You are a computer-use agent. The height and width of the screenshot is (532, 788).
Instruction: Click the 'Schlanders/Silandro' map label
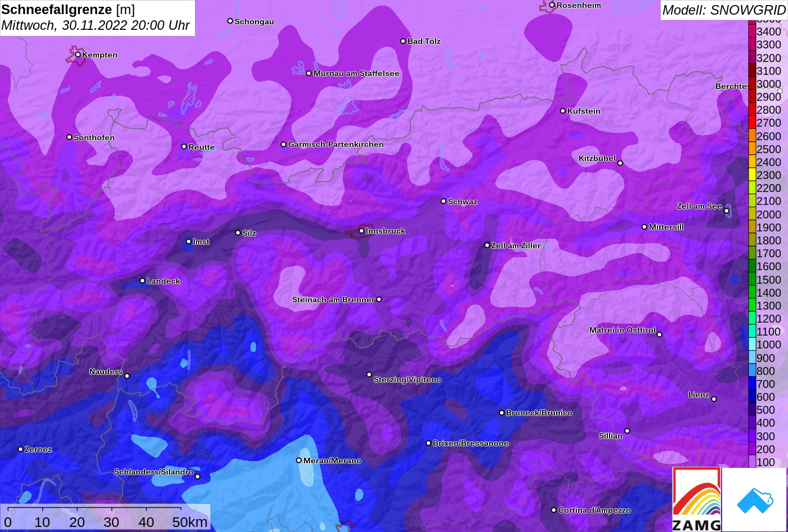point(154,472)
